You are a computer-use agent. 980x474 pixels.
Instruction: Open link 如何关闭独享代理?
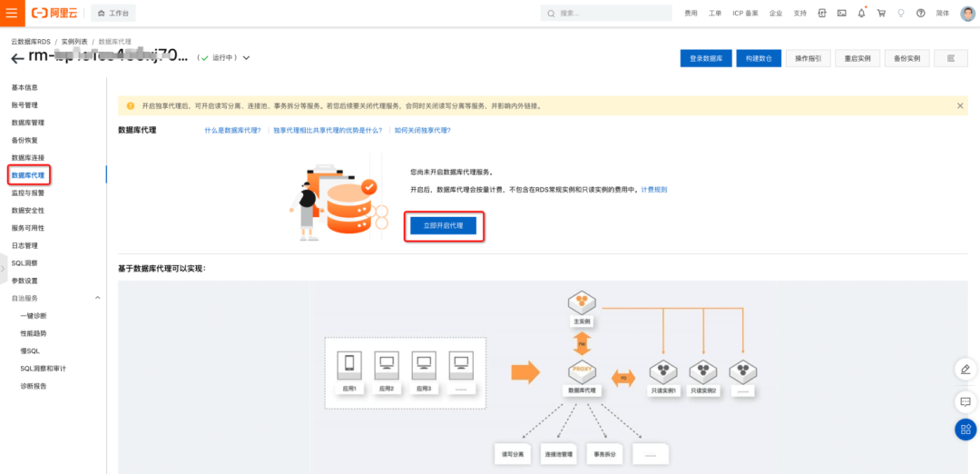pyautogui.click(x=423, y=131)
